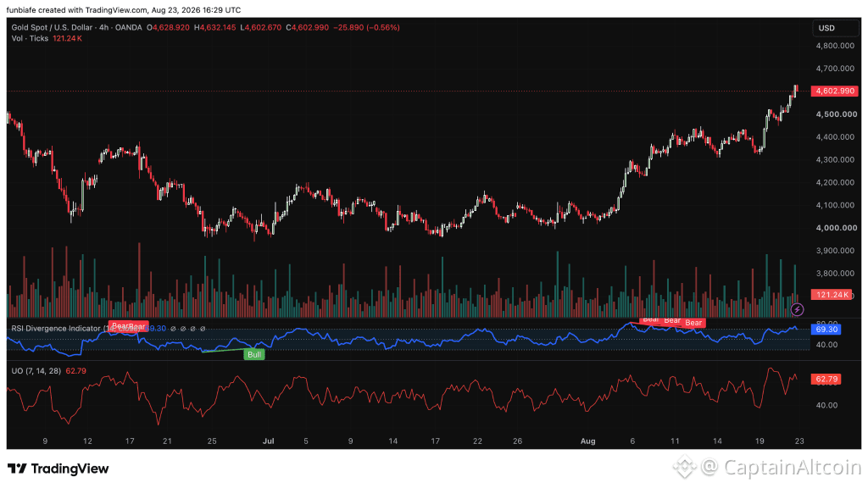Click the 40.00 label in the UO pane
The image size is (868, 488).
coord(826,405)
